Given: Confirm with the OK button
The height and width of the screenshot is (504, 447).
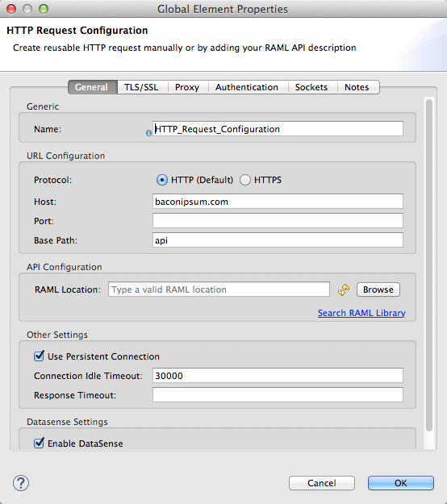Looking at the screenshot, I should (x=401, y=483).
